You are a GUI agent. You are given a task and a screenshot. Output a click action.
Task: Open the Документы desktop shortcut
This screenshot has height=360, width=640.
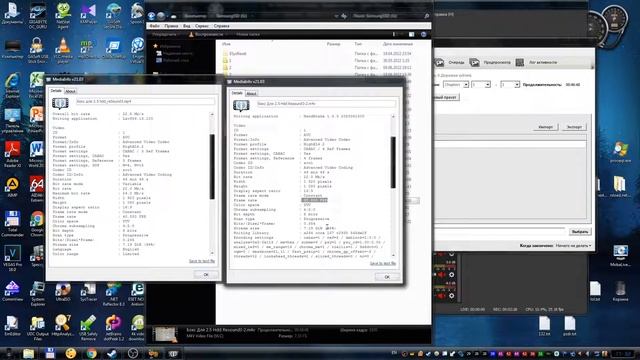click(12, 13)
